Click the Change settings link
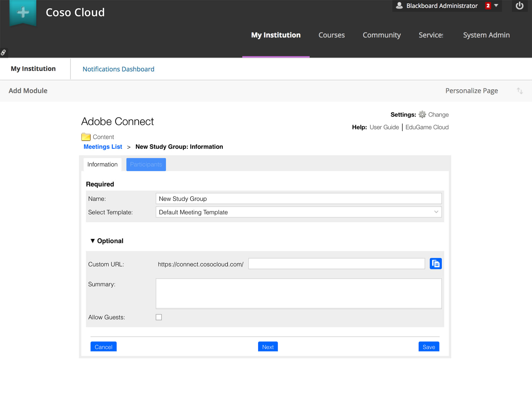Image resolution: width=532 pixels, height=393 pixels. (438, 115)
